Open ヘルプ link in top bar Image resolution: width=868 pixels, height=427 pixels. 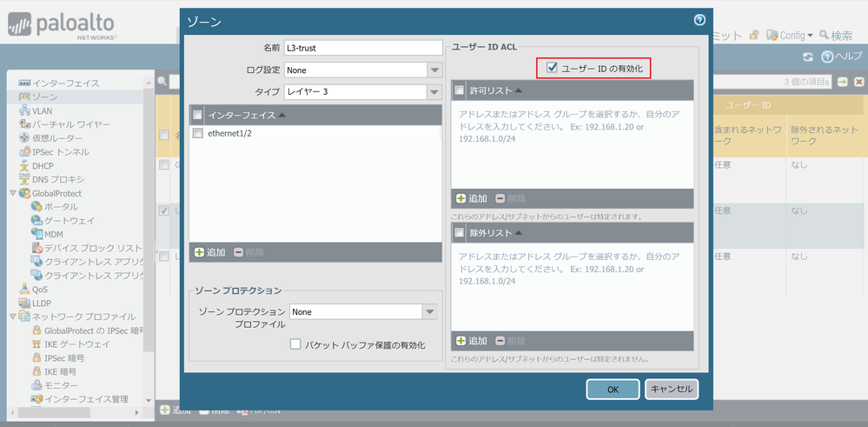[841, 57]
